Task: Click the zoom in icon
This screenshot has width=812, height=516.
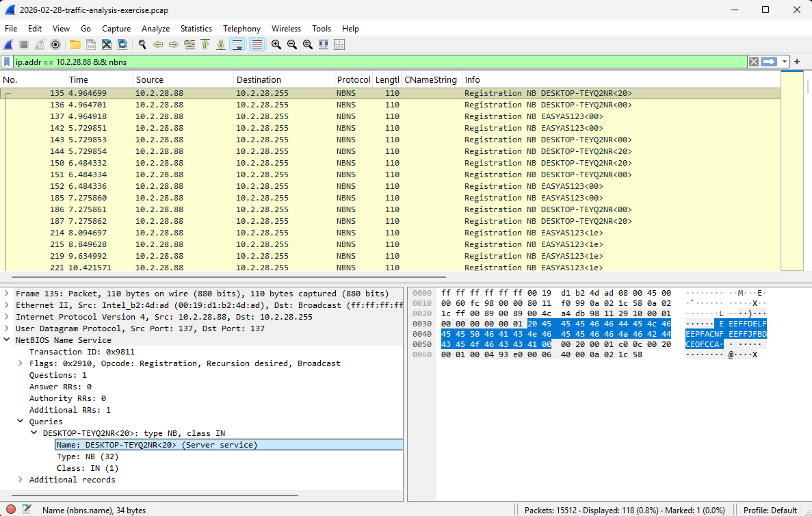Action: click(276, 44)
